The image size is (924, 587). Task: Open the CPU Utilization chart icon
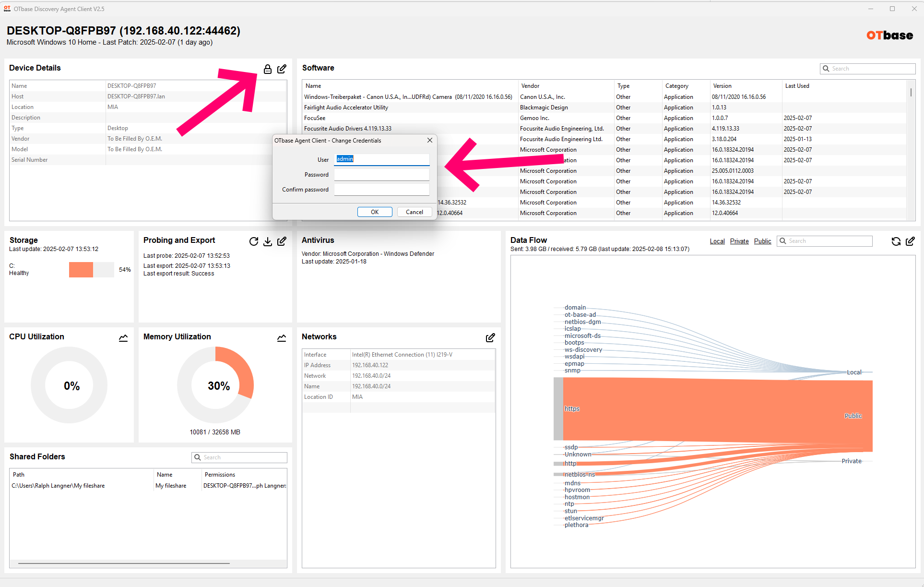(123, 338)
